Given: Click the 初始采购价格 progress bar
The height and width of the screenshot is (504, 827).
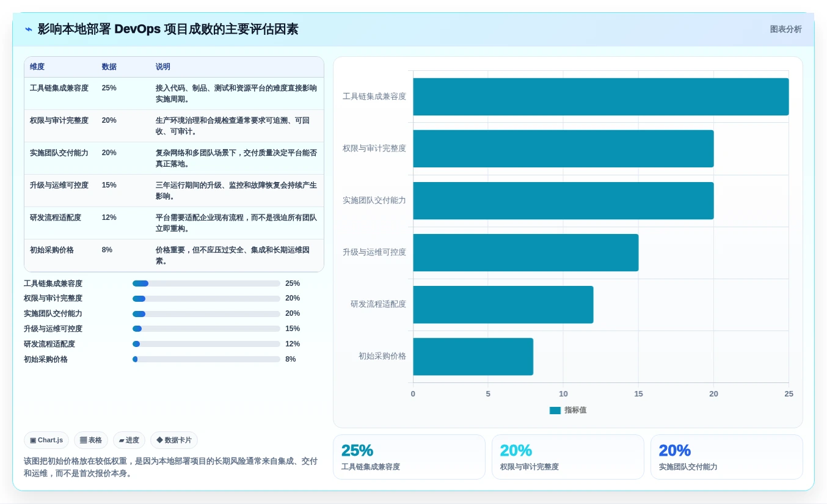Looking at the screenshot, I should pos(206,359).
